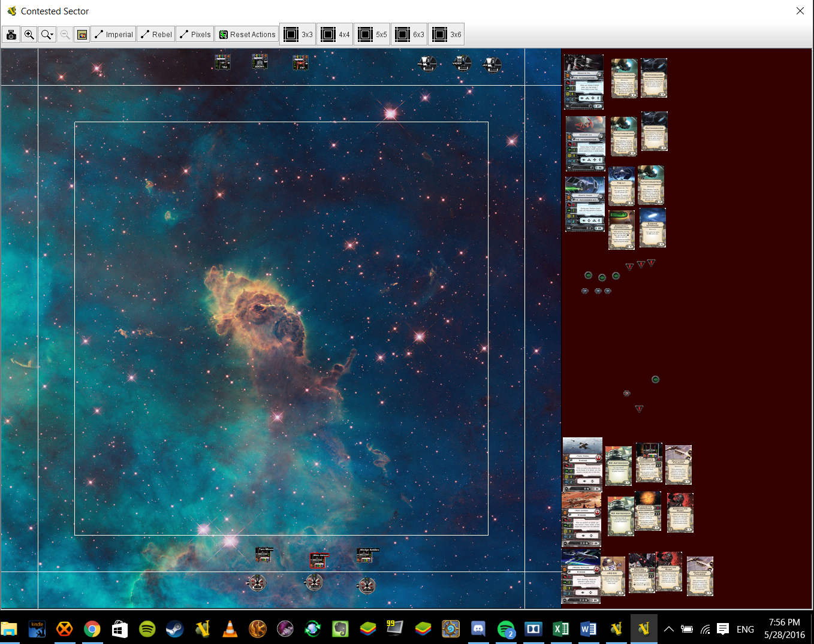Screen dimensions: 814x644
Task: Switch to the 6x3 play area
Action: [x=409, y=35]
